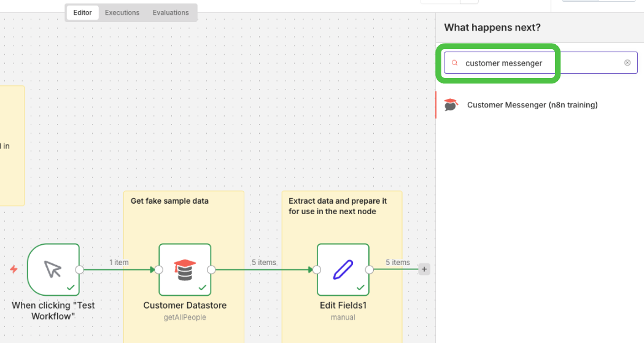Select the Customer Datastore node
644x343 pixels.
click(185, 269)
